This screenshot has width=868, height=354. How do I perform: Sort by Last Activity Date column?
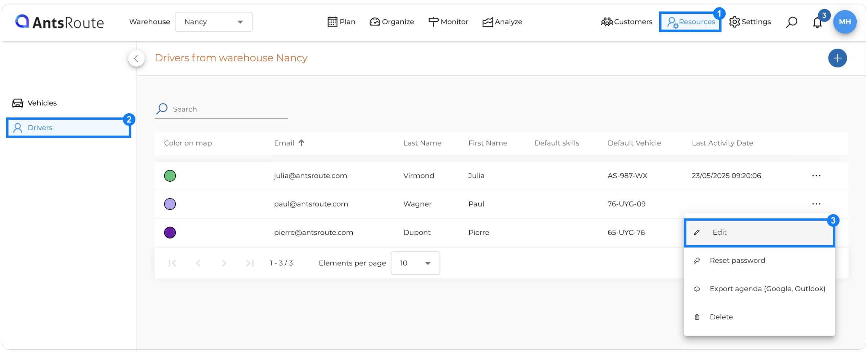coord(722,143)
